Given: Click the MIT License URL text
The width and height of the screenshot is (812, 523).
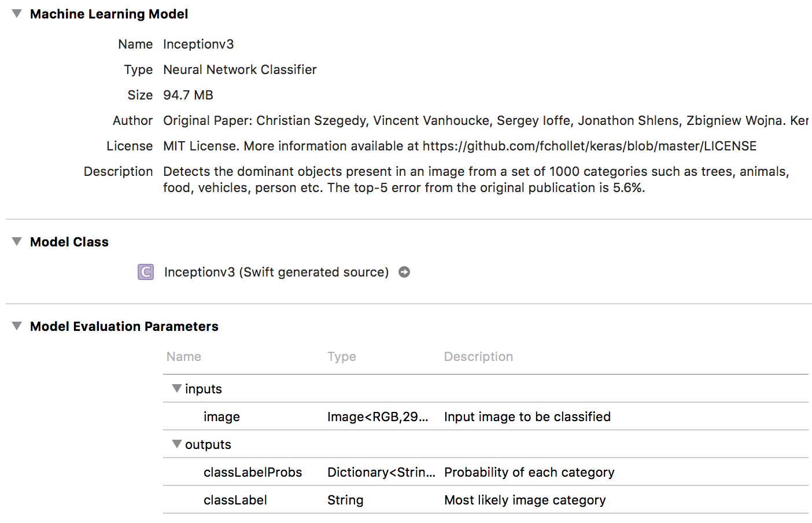Looking at the screenshot, I should click(589, 146).
